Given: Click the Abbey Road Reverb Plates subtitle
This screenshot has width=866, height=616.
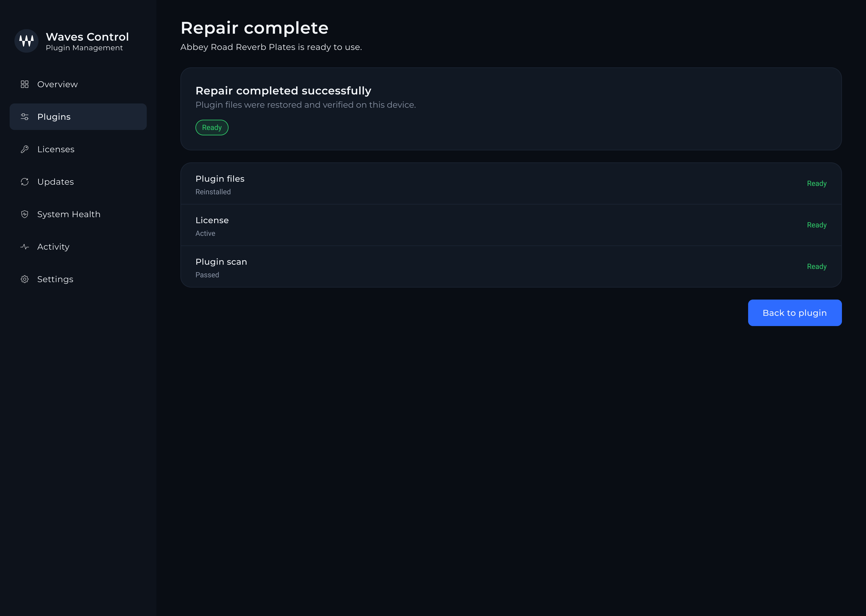Looking at the screenshot, I should 271,47.
